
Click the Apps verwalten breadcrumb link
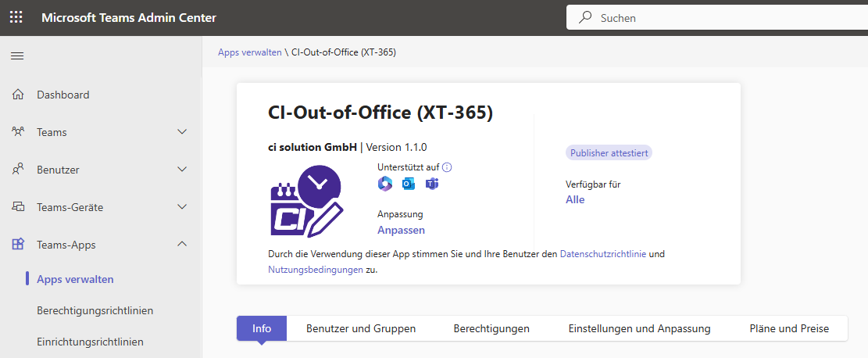[250, 52]
